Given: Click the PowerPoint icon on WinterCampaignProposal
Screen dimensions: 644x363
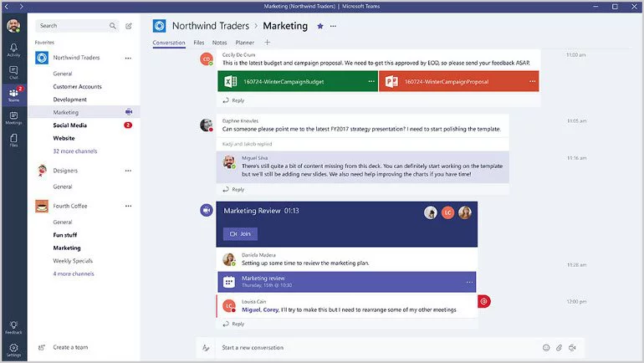Looking at the screenshot, I should point(391,81).
